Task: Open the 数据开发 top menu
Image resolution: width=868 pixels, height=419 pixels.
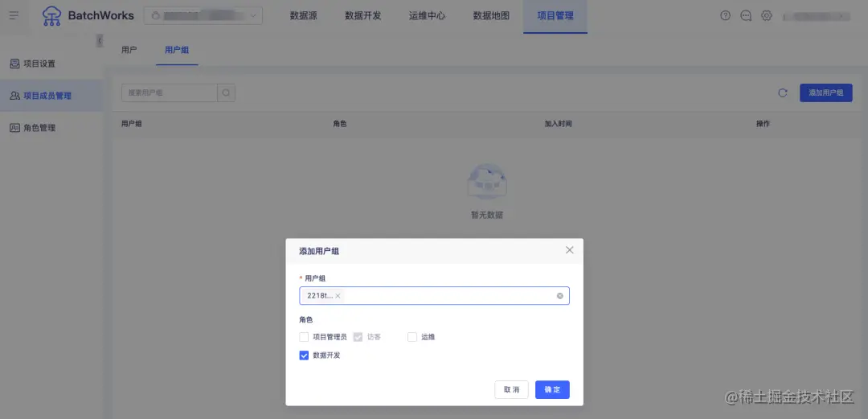Action: [363, 16]
